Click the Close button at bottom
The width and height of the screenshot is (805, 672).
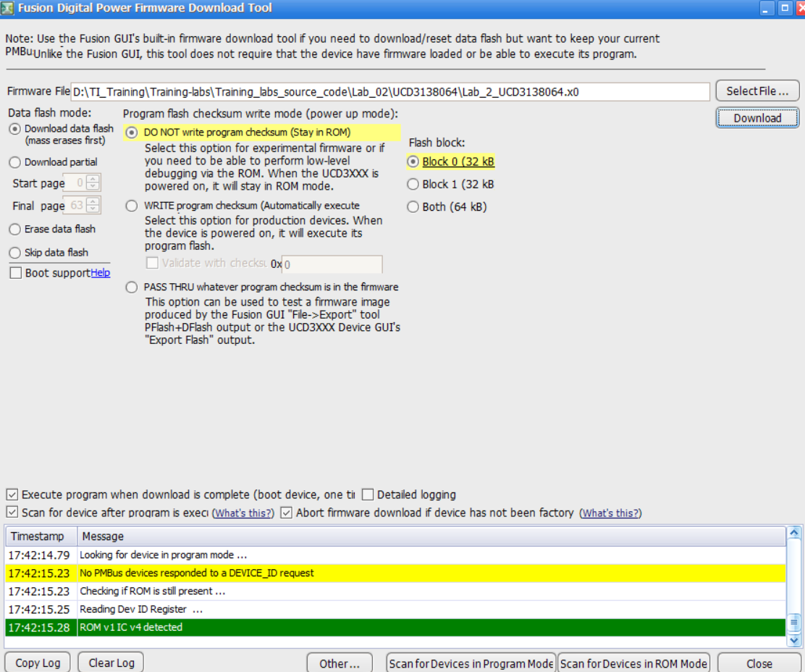coord(759,663)
